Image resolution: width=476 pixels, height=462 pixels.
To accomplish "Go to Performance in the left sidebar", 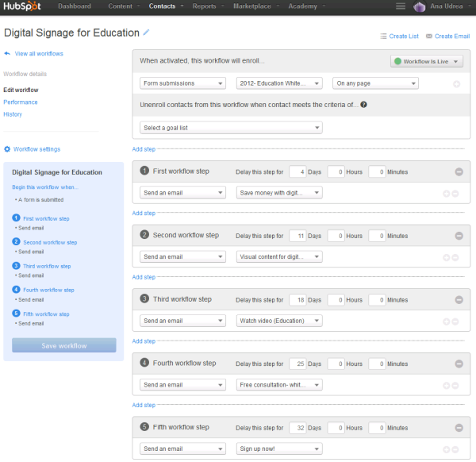I will pyautogui.click(x=21, y=102).
